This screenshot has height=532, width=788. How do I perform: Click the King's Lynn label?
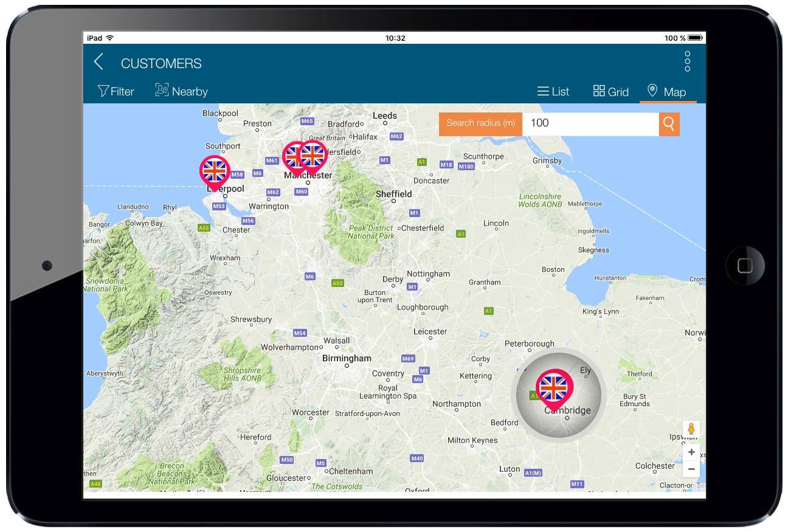pyautogui.click(x=601, y=312)
